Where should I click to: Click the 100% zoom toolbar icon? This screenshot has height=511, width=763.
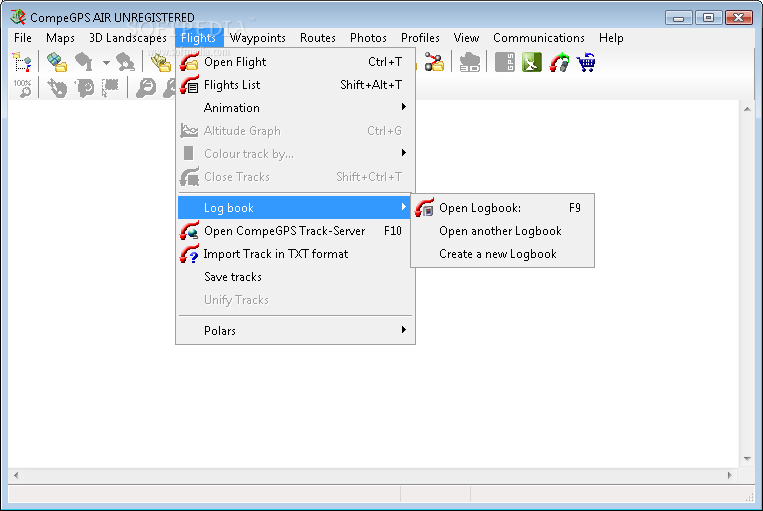(x=22, y=88)
